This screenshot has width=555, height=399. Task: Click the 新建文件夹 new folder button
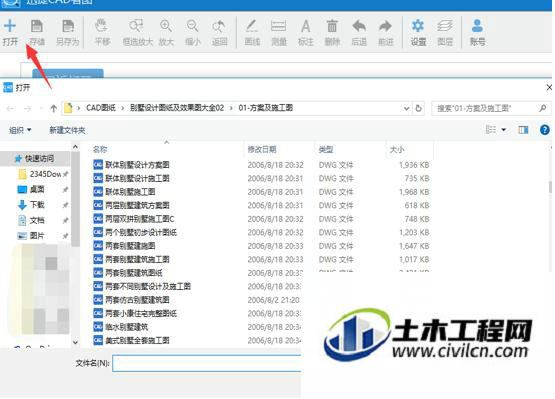click(x=67, y=130)
